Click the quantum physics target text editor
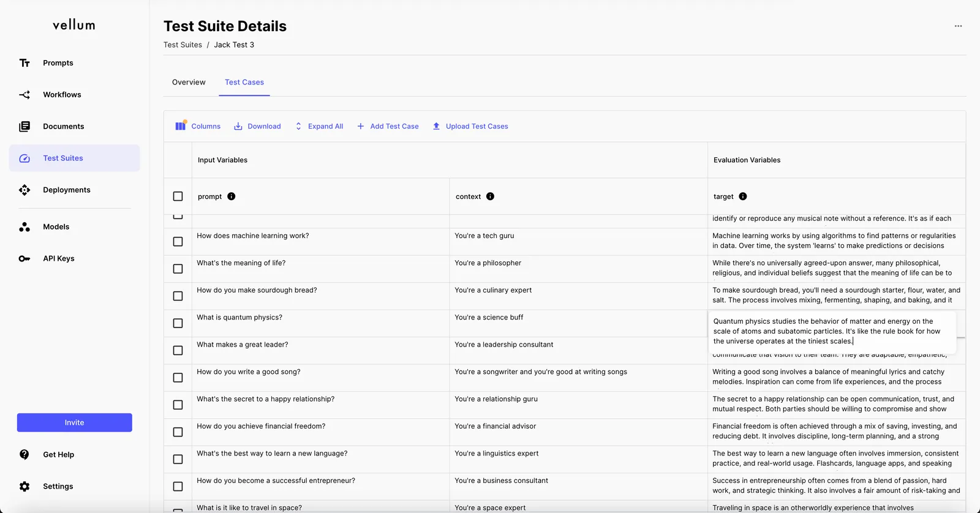The height and width of the screenshot is (513, 980). tap(832, 332)
